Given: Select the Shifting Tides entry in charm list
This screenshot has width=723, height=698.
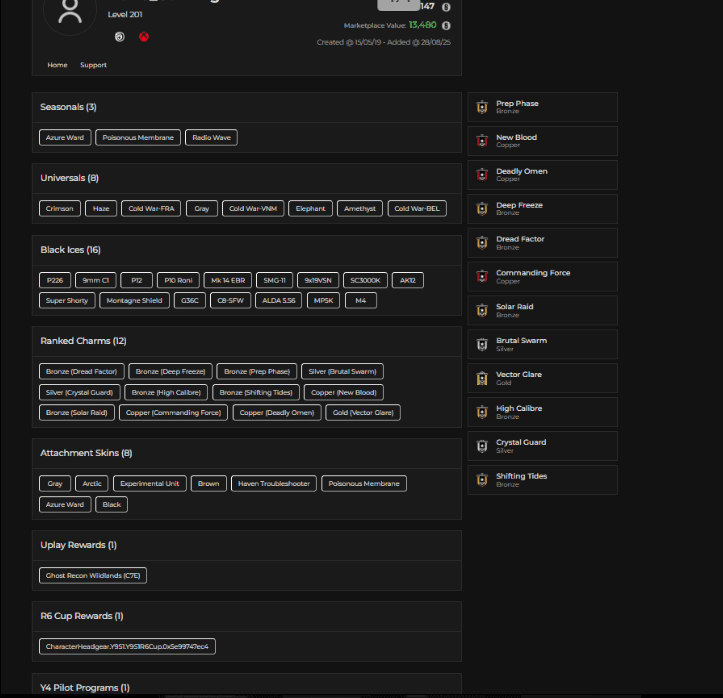Looking at the screenshot, I should pyautogui.click(x=521, y=479).
